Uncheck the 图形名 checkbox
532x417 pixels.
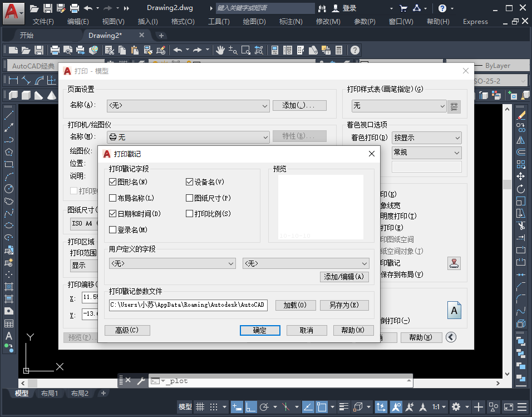[x=113, y=182]
